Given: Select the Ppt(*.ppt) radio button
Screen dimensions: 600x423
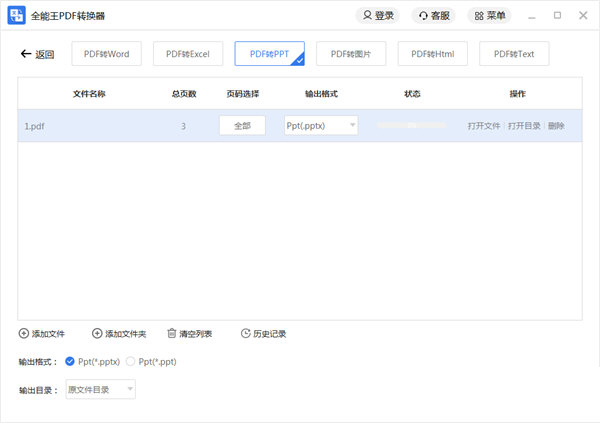Looking at the screenshot, I should pyautogui.click(x=130, y=361).
